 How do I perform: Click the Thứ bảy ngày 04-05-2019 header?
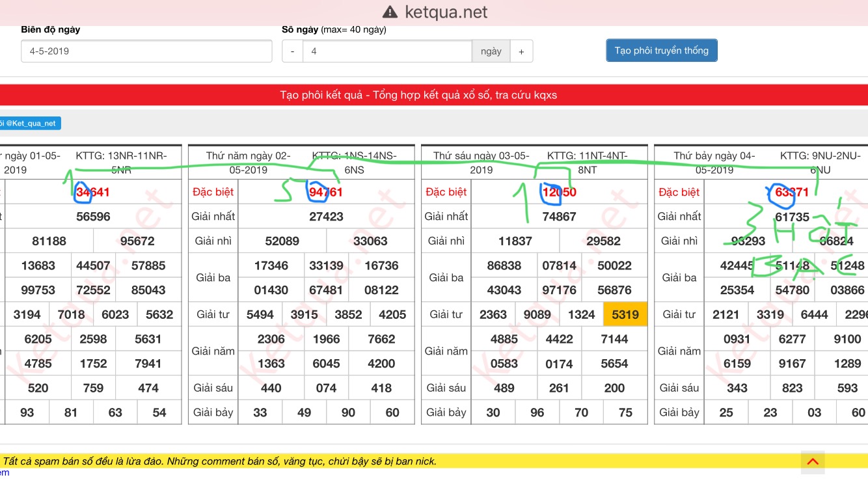click(x=714, y=163)
